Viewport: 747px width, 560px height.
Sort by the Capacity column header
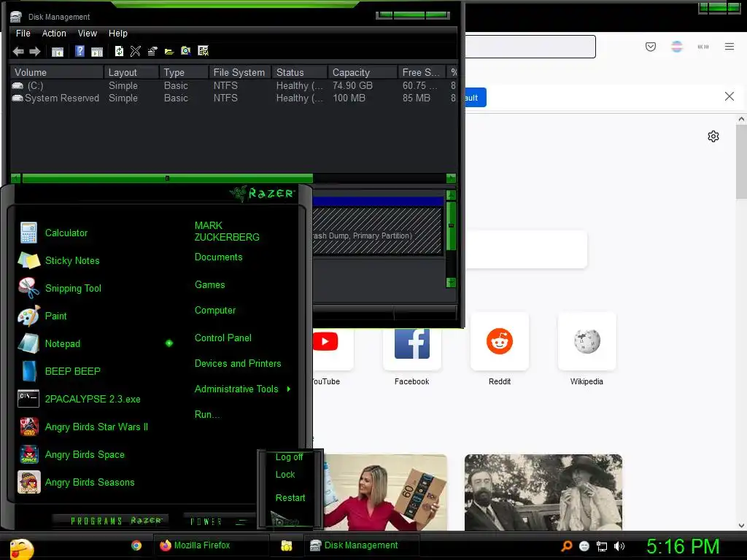[x=363, y=72]
